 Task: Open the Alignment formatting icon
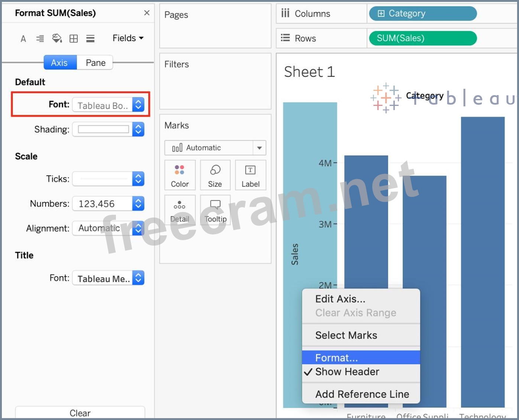40,39
